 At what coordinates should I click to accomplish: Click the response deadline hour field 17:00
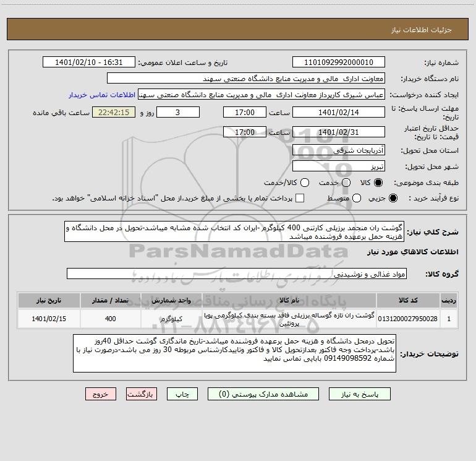click(245, 112)
